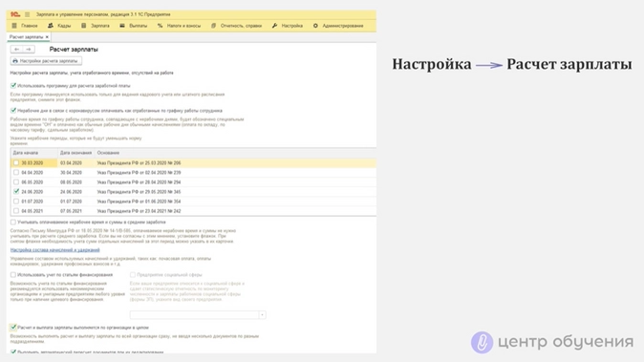Select end date 30.04.2020 cell
The width and height of the screenshot is (644, 362).
point(76,172)
